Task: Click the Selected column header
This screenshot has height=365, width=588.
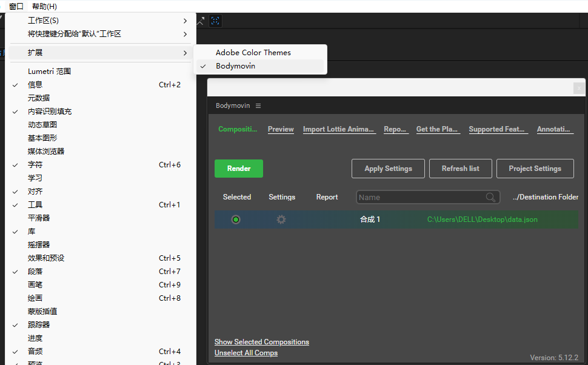Action: (237, 197)
